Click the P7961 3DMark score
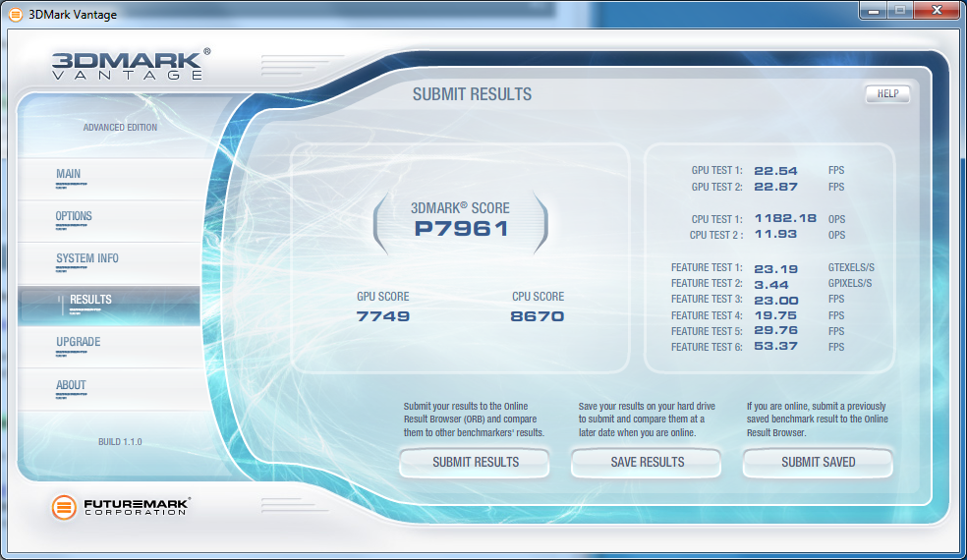 tap(461, 229)
